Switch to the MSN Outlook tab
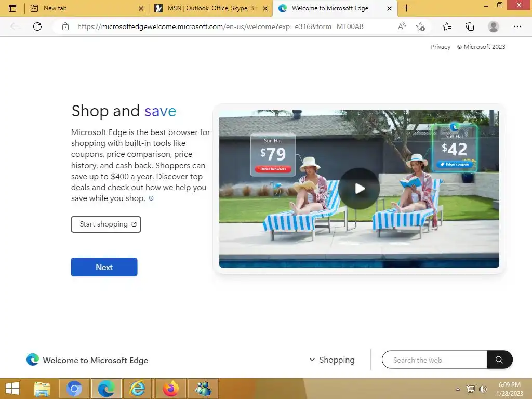Screen dimensions: 532x399 (x=210, y=8)
